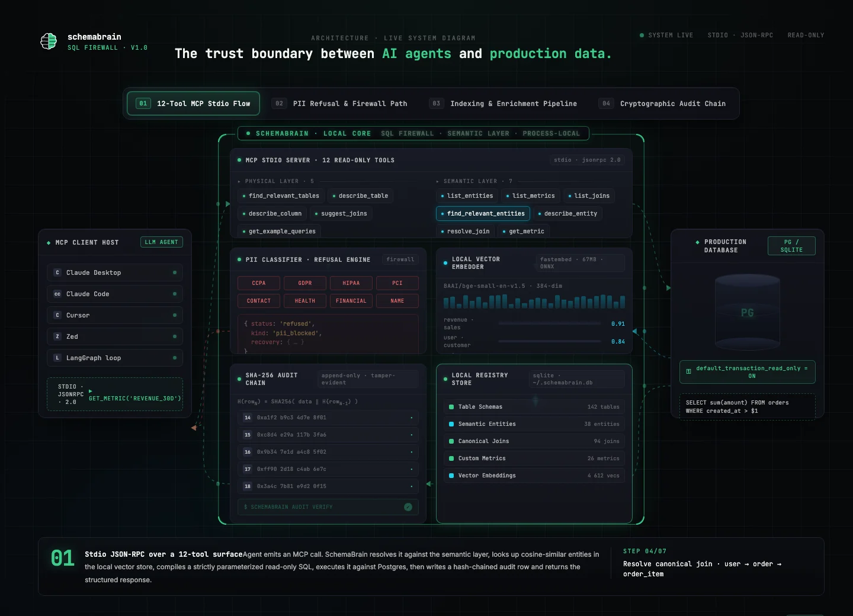This screenshot has height=616, width=853.
Task: Click the list_metrics tool chip
Action: 530,196
